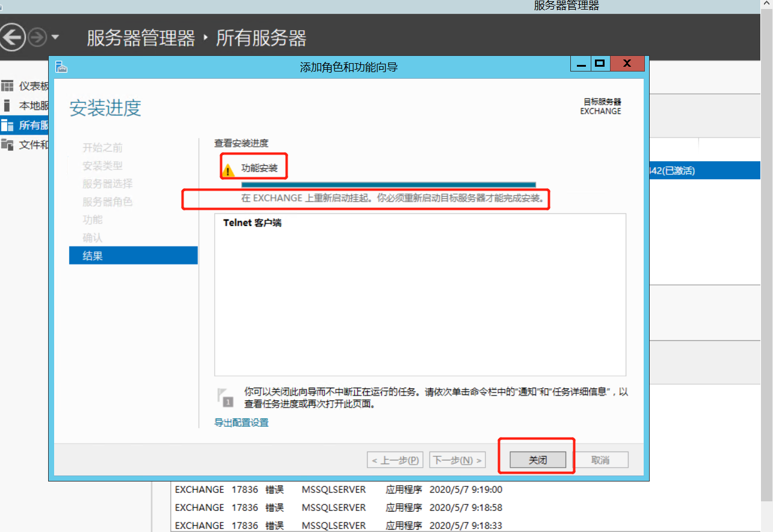Select the 服务器角色 wizard step
Image resolution: width=773 pixels, height=532 pixels.
(x=108, y=201)
